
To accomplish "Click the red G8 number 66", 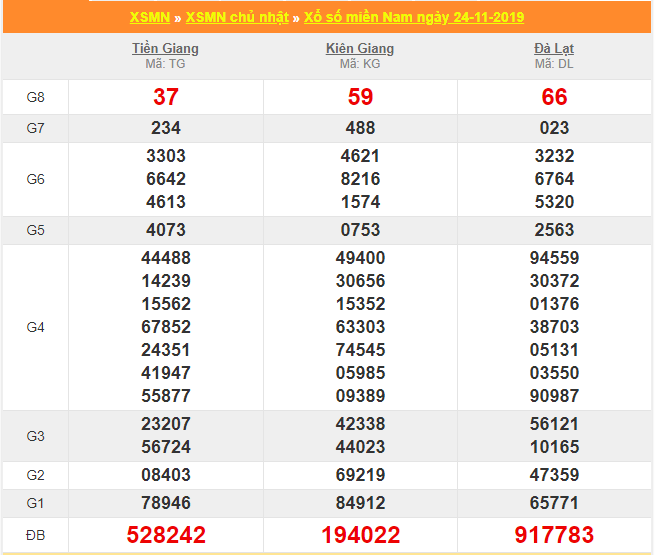I will [554, 97].
